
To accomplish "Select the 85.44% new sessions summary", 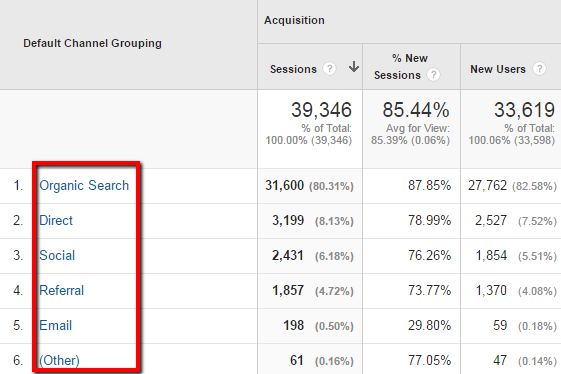I will tap(416, 110).
